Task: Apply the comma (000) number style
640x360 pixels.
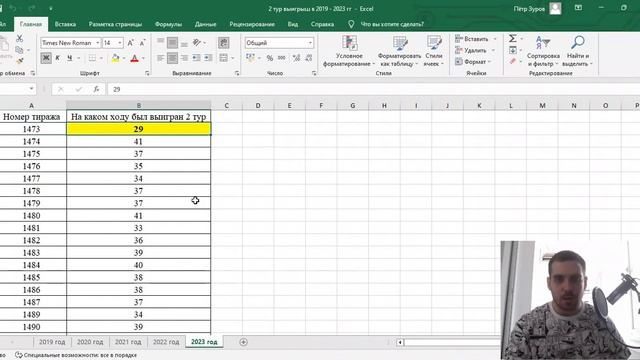Action: point(282,58)
